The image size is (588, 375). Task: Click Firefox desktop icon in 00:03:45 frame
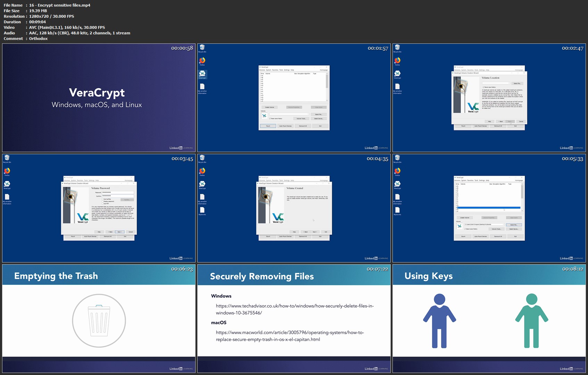point(7,170)
